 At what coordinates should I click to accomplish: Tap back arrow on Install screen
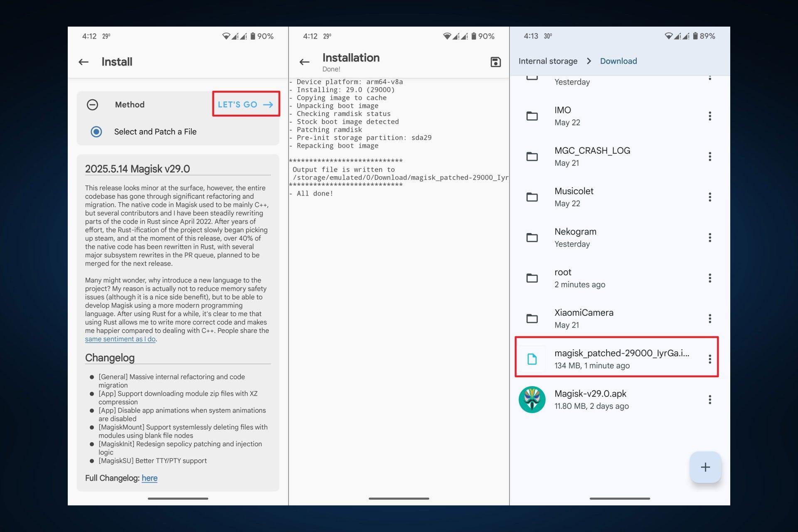point(84,62)
